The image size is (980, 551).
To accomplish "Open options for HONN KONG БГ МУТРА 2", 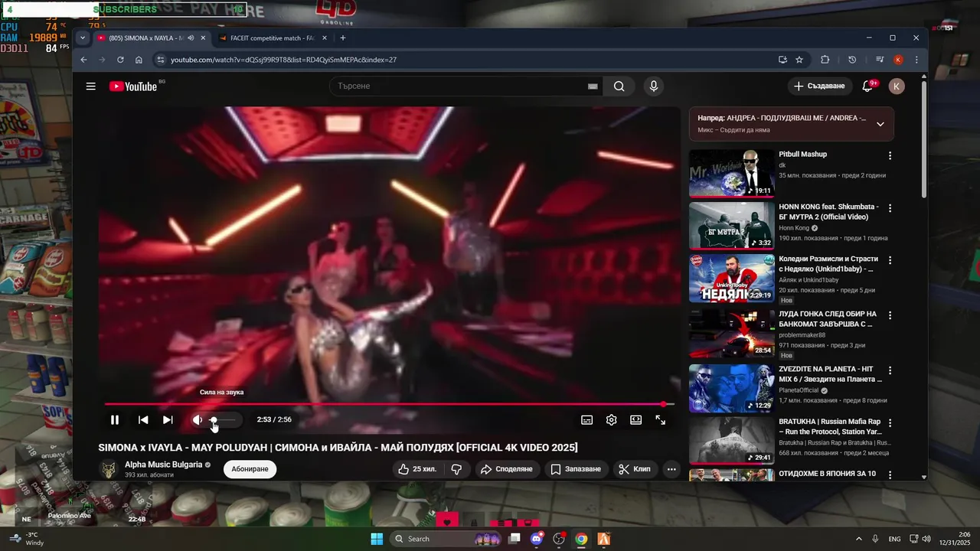I will [890, 208].
